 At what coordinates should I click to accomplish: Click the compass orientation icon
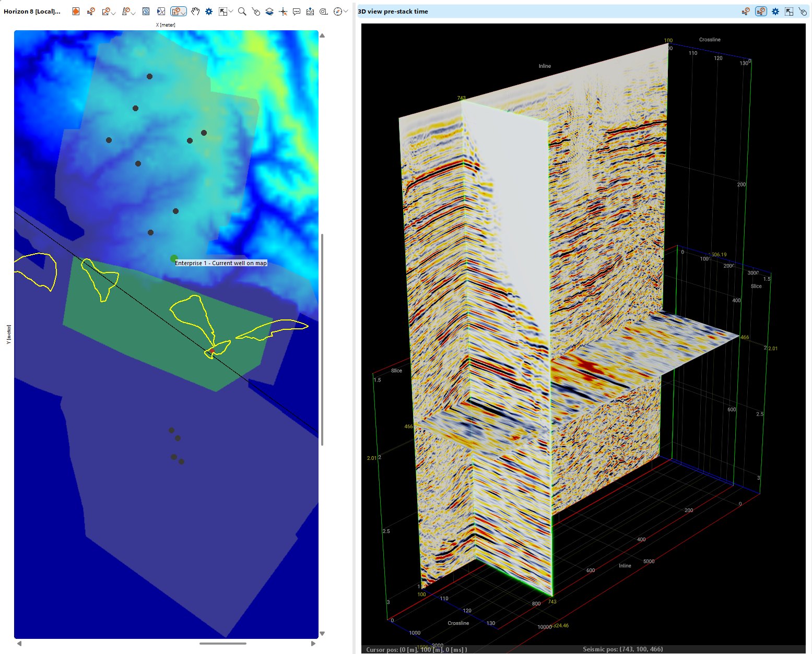pyautogui.click(x=338, y=11)
